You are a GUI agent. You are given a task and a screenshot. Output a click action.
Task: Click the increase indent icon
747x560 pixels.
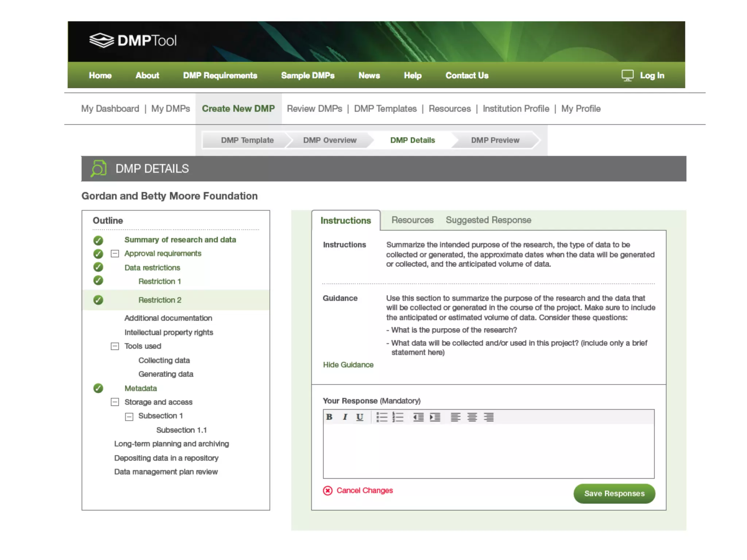pyautogui.click(x=435, y=417)
